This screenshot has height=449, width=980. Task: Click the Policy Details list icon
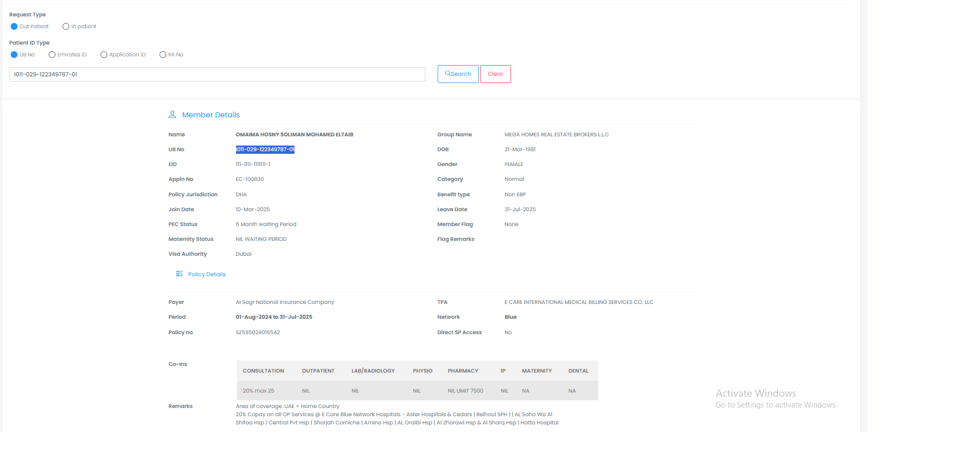[179, 274]
